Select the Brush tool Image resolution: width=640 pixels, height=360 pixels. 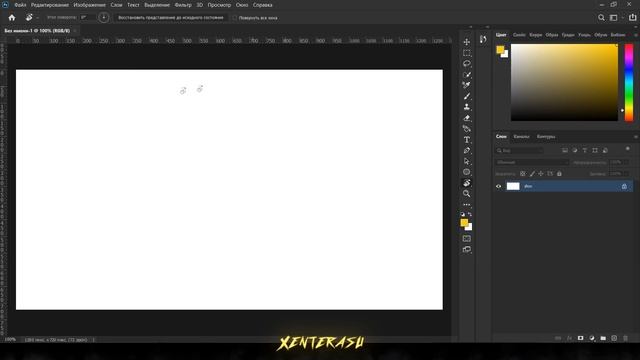[x=467, y=96]
